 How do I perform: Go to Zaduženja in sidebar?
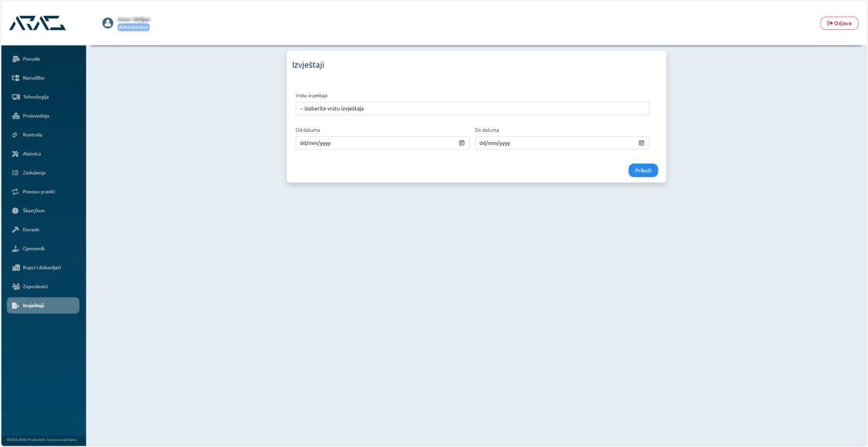(x=34, y=173)
